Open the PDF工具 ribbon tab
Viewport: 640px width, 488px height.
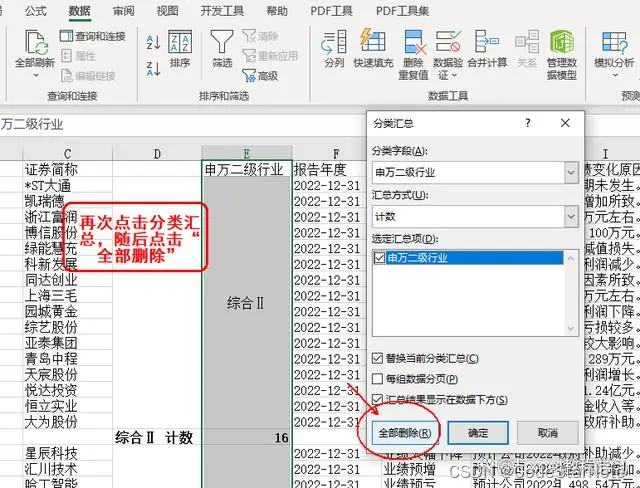coord(331,11)
